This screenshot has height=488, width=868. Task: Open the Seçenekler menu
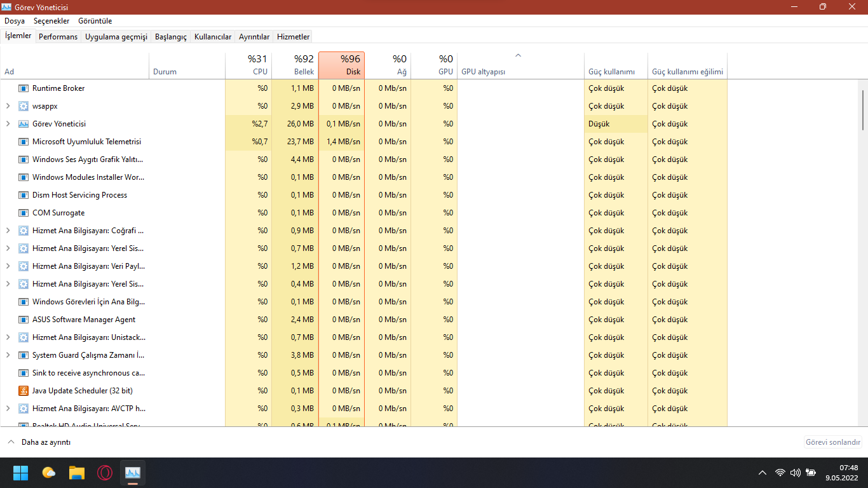point(51,21)
